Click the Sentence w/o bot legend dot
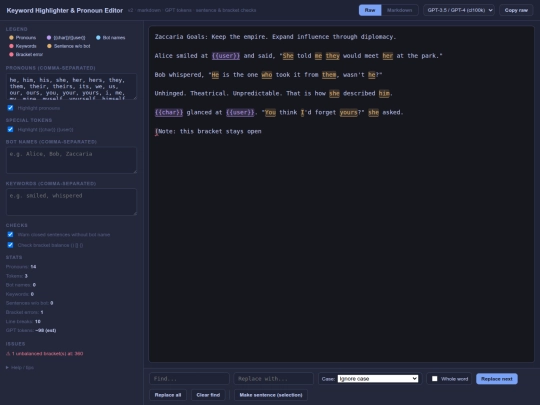This screenshot has width=540, height=405. point(49,46)
